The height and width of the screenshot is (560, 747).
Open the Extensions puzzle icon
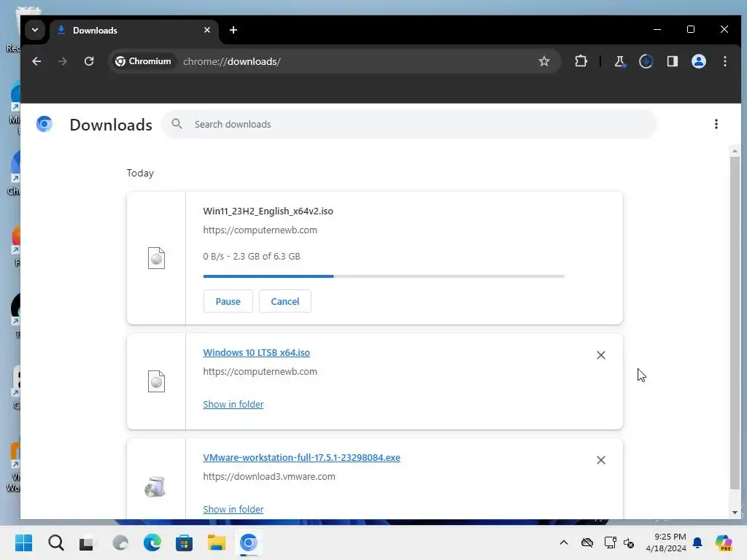[x=581, y=61]
